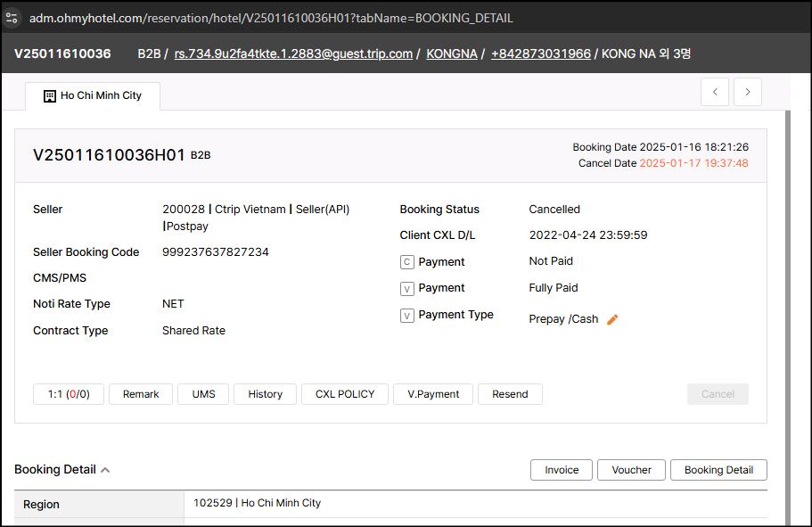Click the previous arrow navigation button
The image size is (812, 527).
tap(715, 92)
